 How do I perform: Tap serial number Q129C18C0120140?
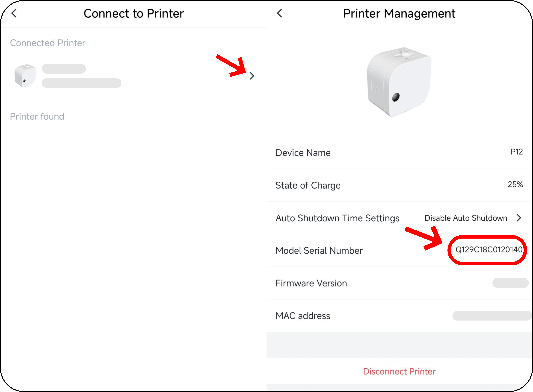click(x=489, y=250)
